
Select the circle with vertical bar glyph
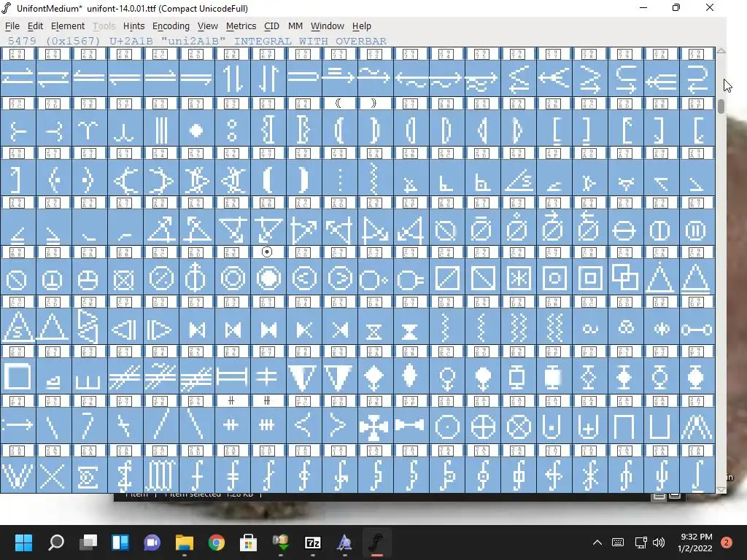pos(661,228)
